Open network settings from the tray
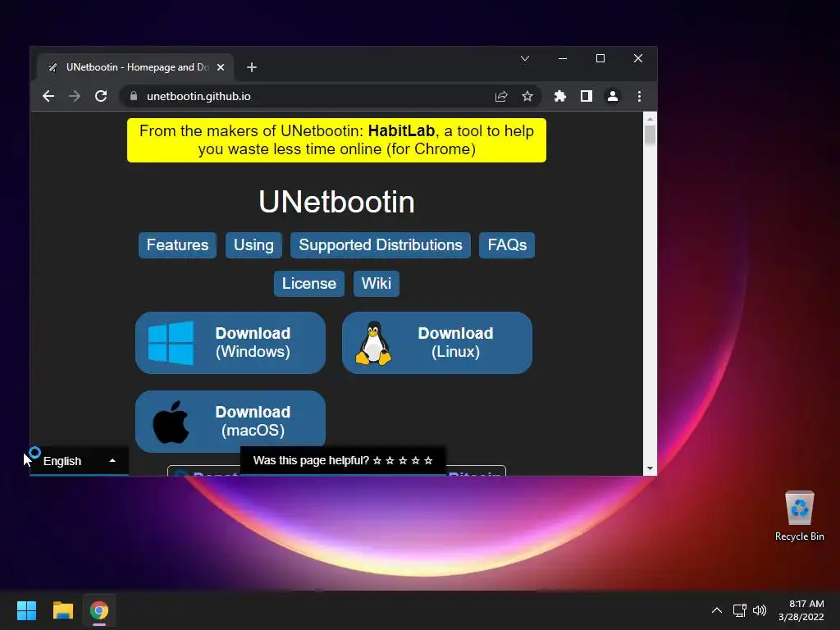 click(x=740, y=610)
